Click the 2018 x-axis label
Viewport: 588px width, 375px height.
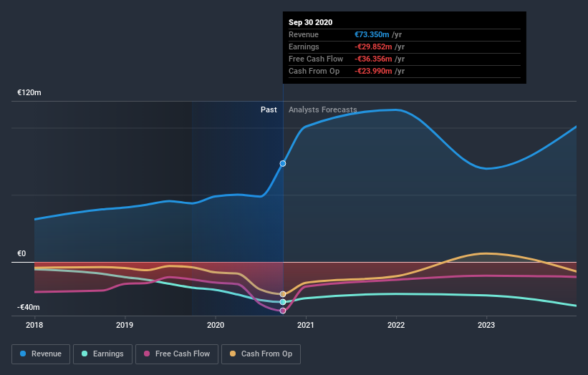(x=34, y=325)
